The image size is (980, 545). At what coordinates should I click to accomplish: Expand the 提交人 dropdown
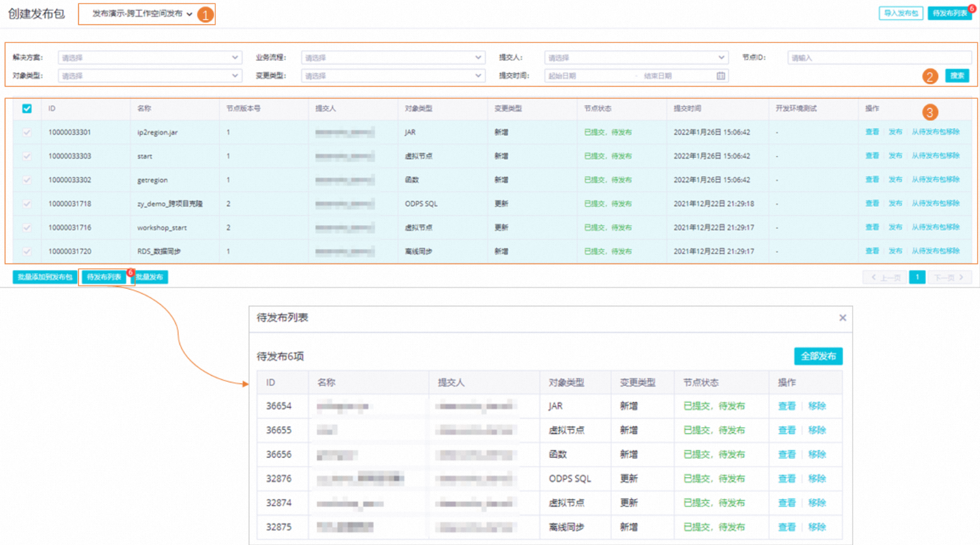point(636,58)
